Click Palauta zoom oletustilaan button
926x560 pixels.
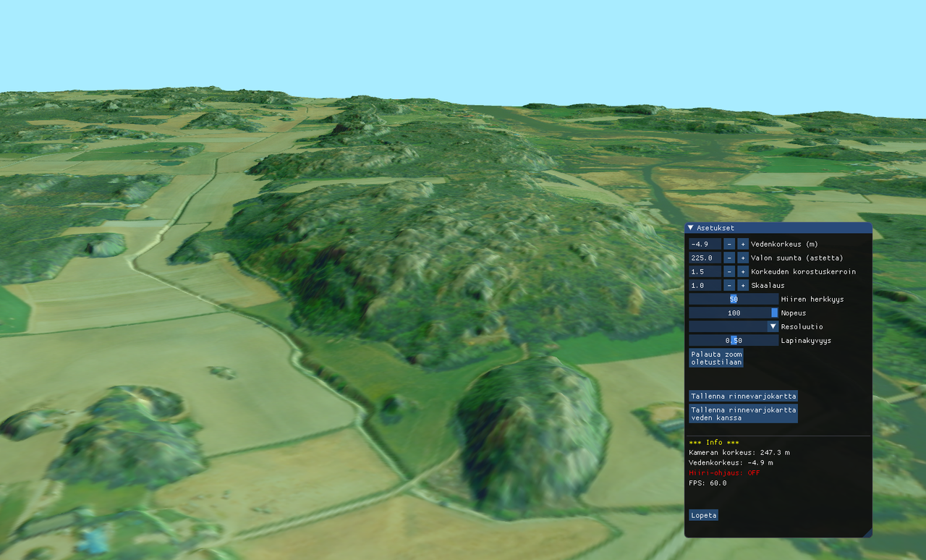coord(716,358)
